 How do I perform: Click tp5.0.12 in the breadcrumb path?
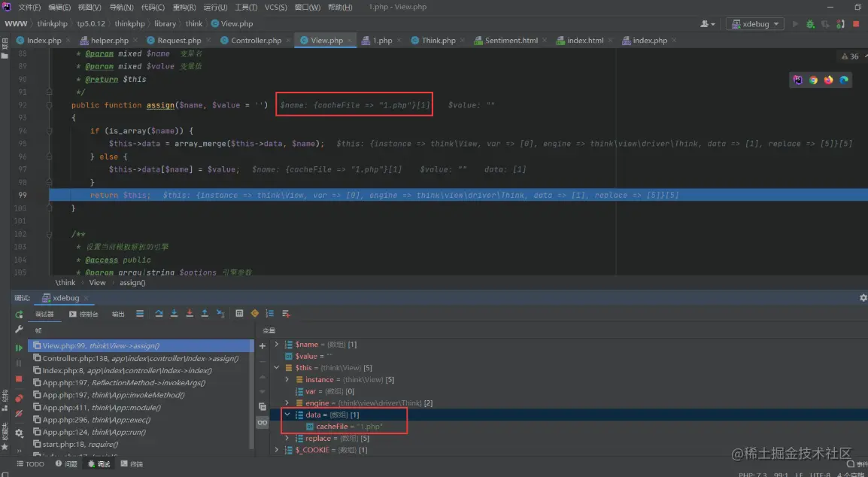click(93, 24)
